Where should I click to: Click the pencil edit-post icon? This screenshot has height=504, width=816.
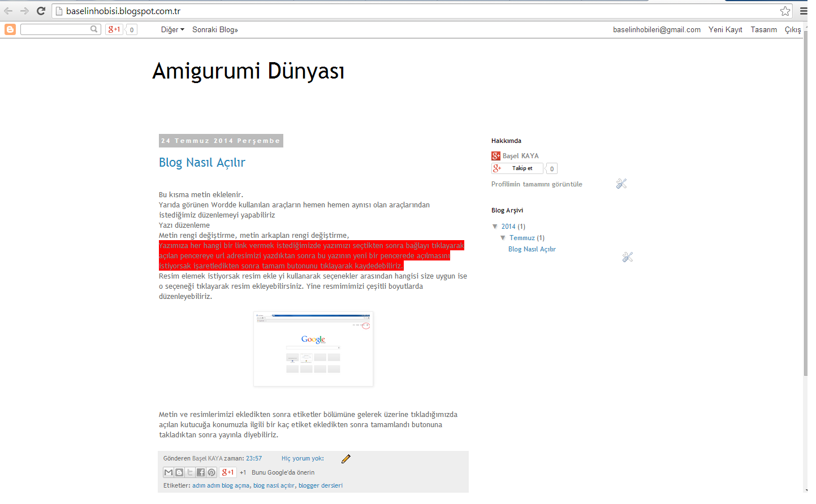coord(346,459)
